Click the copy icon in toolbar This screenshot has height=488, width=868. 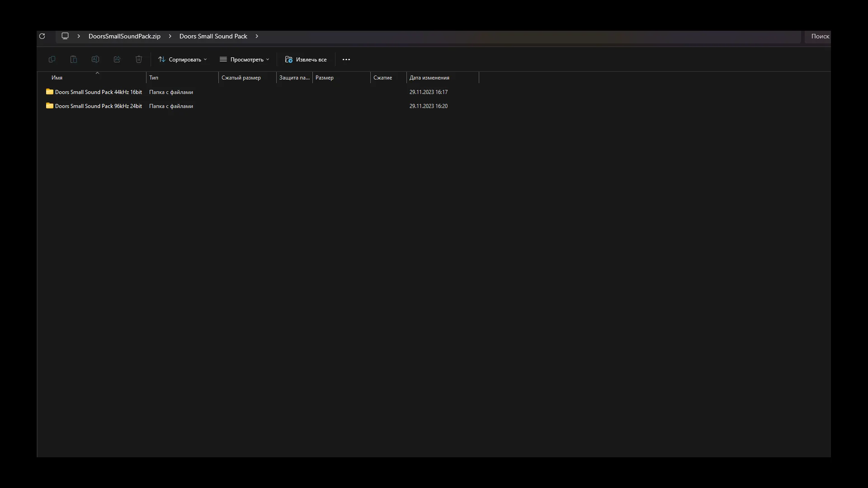pos(52,59)
